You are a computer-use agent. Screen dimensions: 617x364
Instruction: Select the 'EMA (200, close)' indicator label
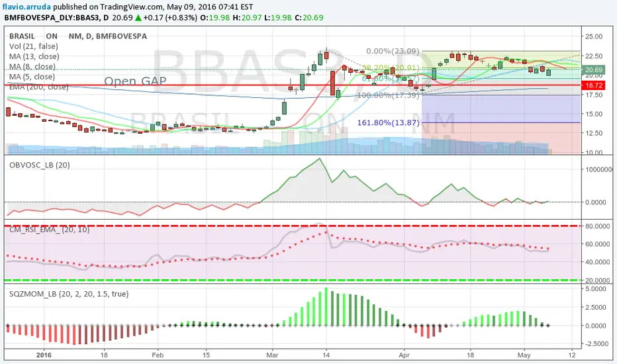pyautogui.click(x=38, y=87)
